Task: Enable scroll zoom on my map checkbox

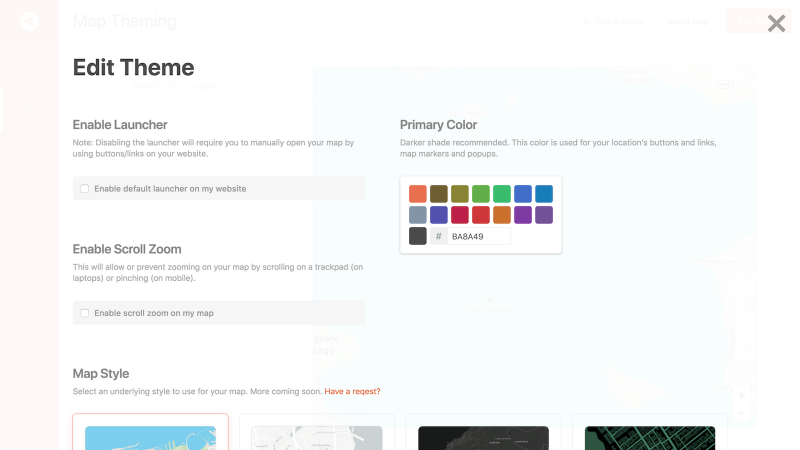Action: [85, 313]
